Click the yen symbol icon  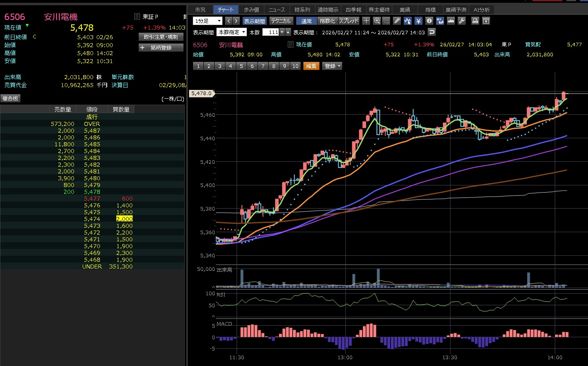419,21
